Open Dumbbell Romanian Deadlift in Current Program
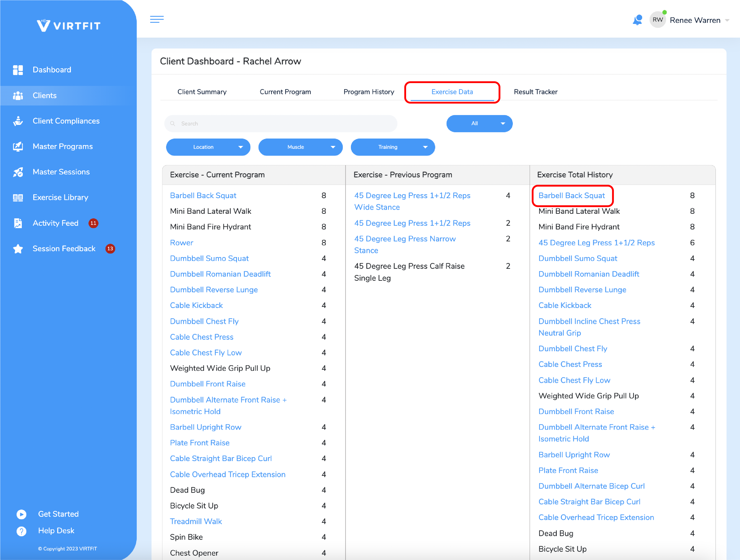 [x=220, y=274]
